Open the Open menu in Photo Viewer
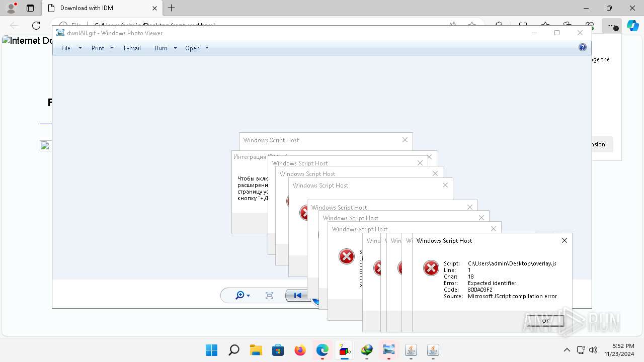This screenshot has width=644, height=362. (192, 48)
